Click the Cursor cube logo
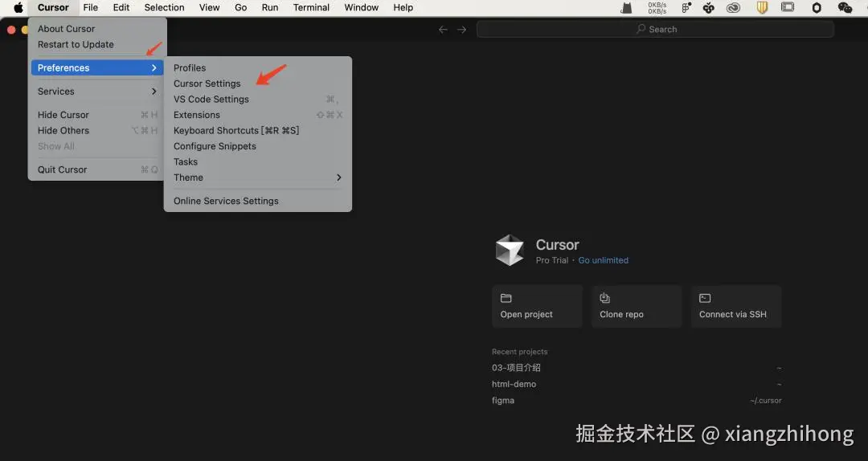 pyautogui.click(x=510, y=250)
